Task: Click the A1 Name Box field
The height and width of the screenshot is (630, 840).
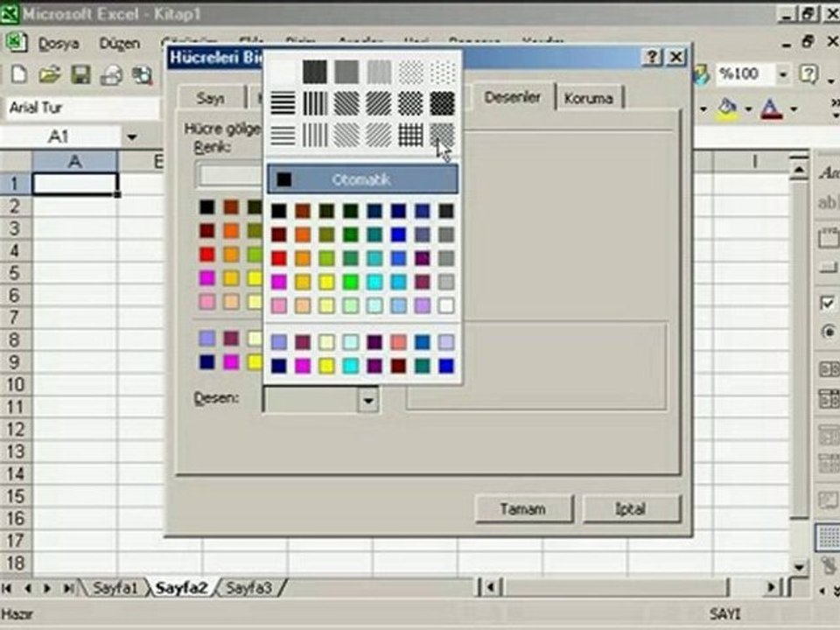Action: pos(60,136)
